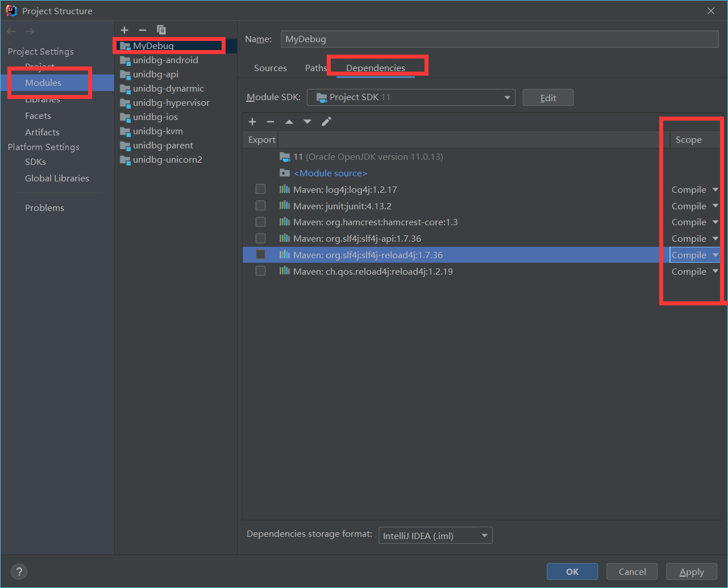Viewport: 728px width, 588px height.
Task: Select the unidbg-android module
Action: pos(176,60)
